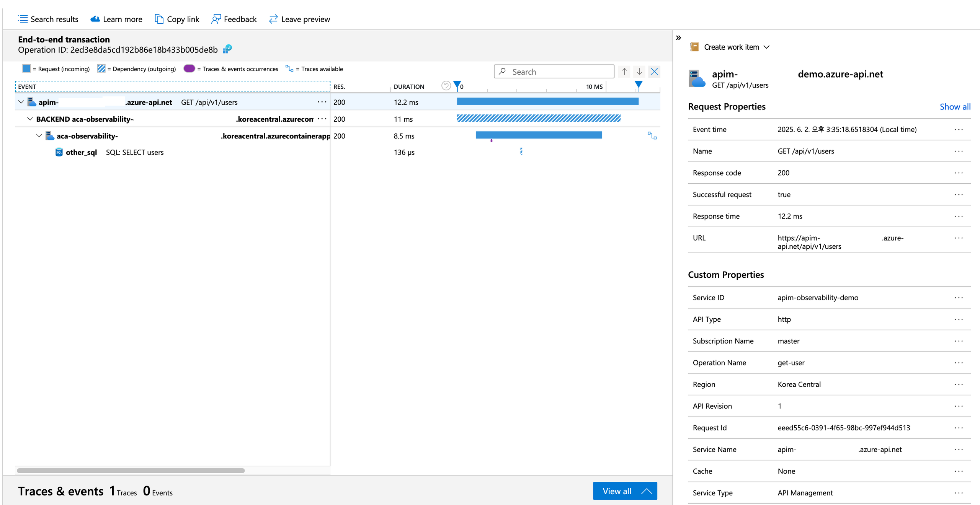Go to next search match arrow
Viewport: 980px width, 505px height.
coord(639,72)
